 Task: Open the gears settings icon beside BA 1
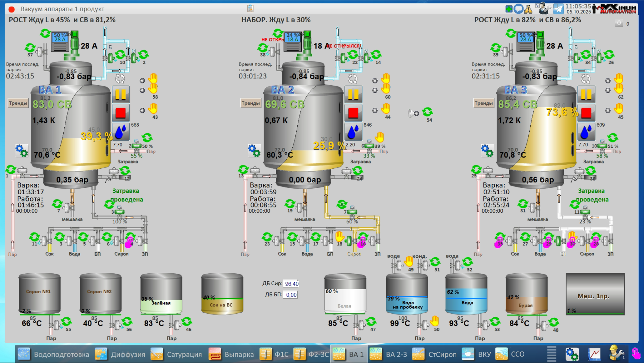[x=22, y=150]
